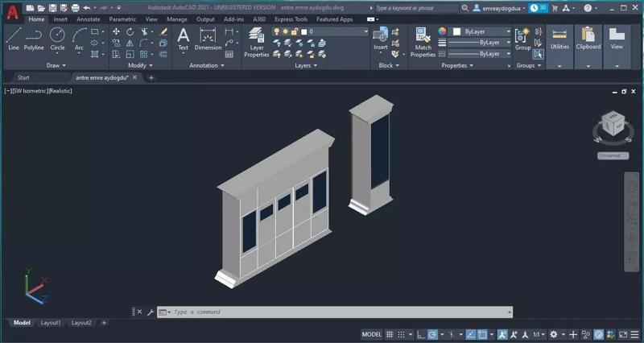
Task: Select the Text annotation tool
Action: (184, 39)
